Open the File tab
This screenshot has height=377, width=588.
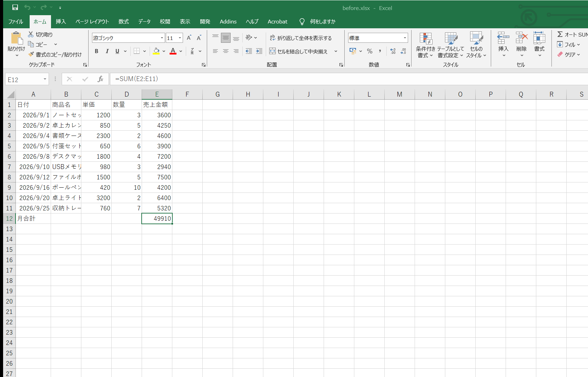(x=16, y=21)
